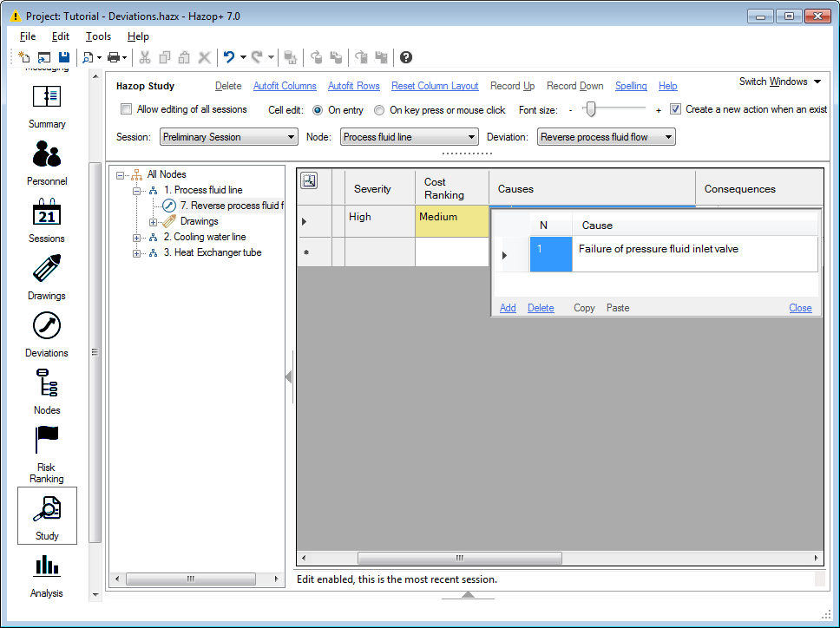This screenshot has height=628, width=840.
Task: Open the Deviations section
Action: [47, 334]
